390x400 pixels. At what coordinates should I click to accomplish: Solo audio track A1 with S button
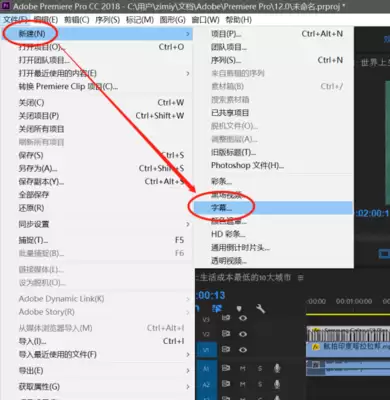260,368
